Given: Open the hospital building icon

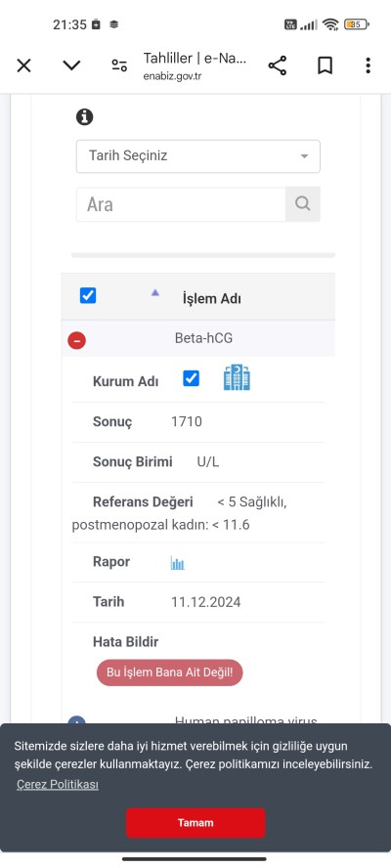Looking at the screenshot, I should pyautogui.click(x=237, y=377).
